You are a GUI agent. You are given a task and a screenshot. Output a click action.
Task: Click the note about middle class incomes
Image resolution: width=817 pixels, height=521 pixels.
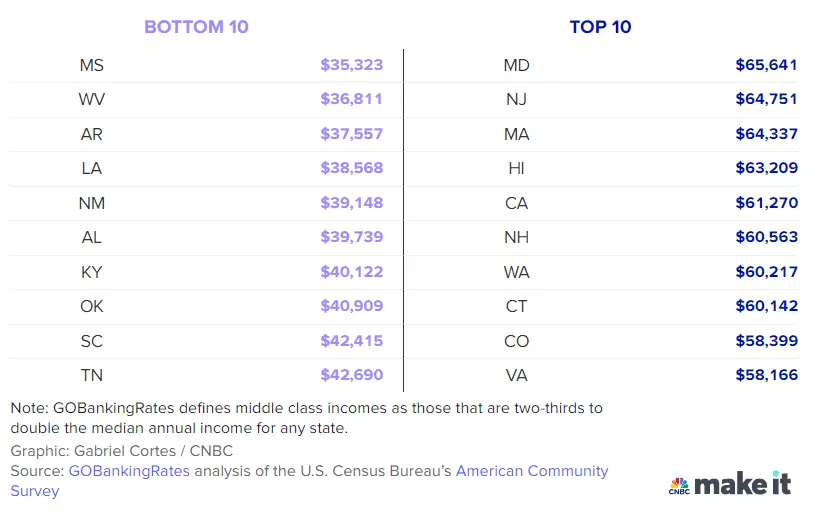306,418
